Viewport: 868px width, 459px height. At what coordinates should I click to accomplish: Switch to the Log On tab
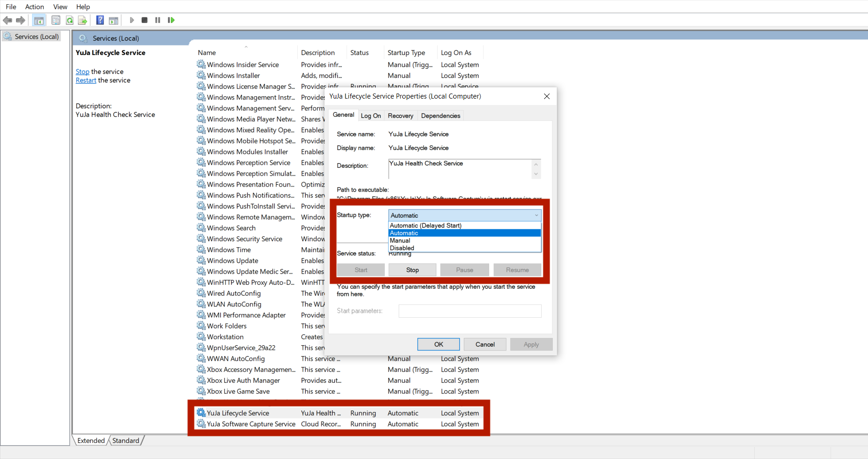[x=371, y=116]
